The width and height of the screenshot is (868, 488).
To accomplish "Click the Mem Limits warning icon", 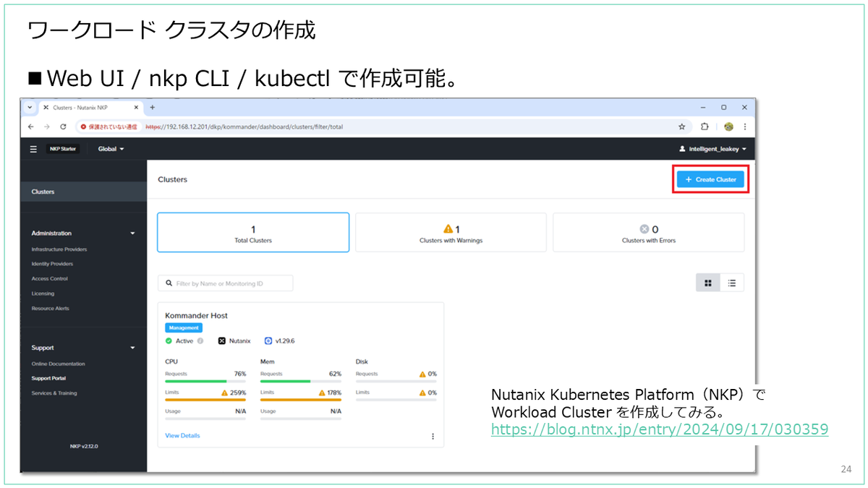I will (322, 393).
